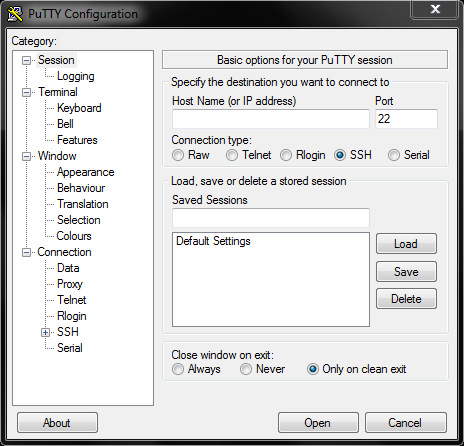Select Default Settings in saved sessions list

(x=213, y=241)
